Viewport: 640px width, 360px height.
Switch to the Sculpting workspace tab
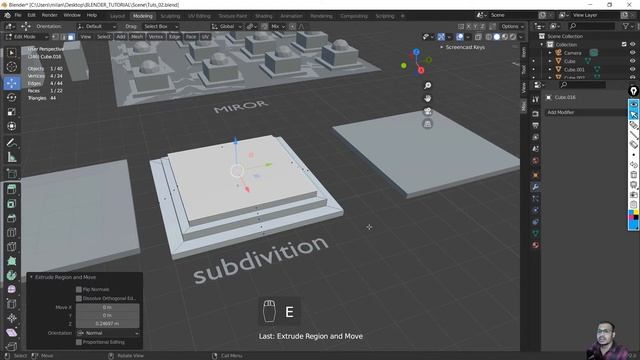(170, 16)
